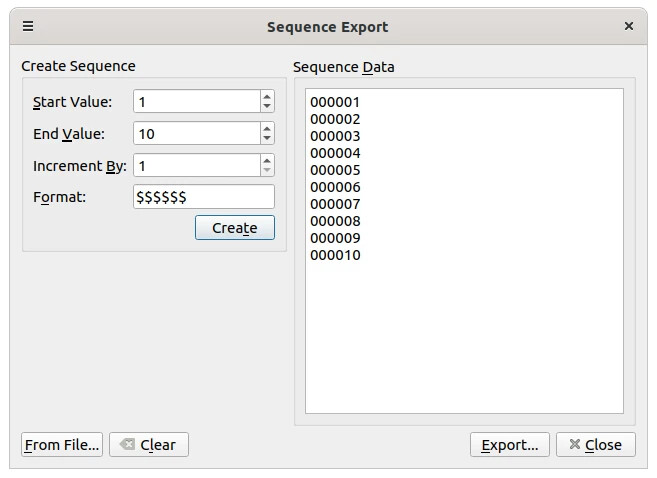Increase the Start Value with up arrow
The image size is (657, 478).
tap(267, 97)
